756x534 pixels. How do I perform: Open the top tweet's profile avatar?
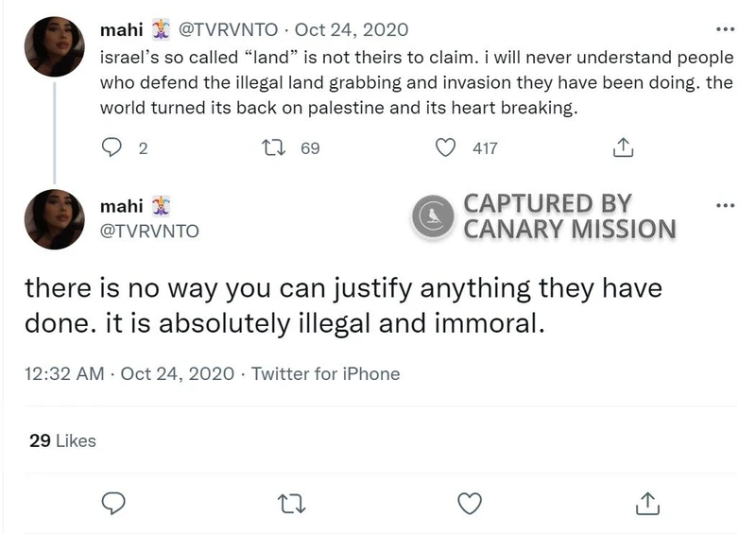(54, 46)
